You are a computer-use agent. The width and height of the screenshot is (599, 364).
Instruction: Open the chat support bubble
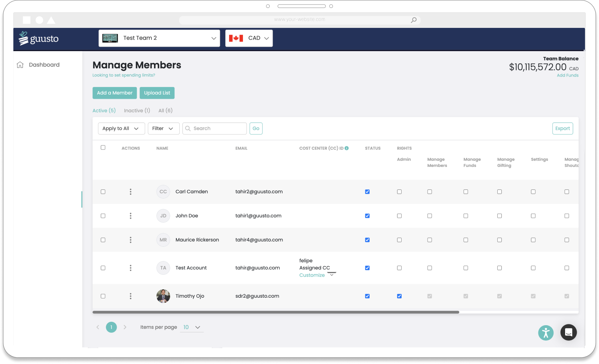pyautogui.click(x=568, y=332)
